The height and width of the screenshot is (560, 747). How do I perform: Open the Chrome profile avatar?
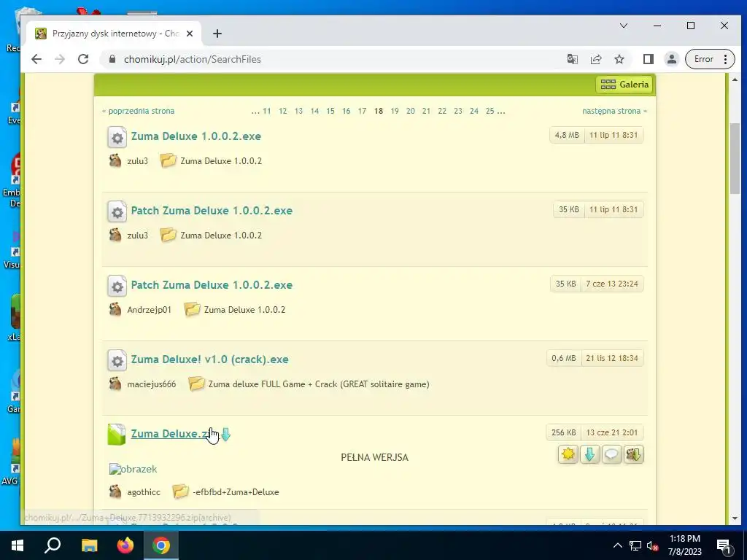point(671,59)
